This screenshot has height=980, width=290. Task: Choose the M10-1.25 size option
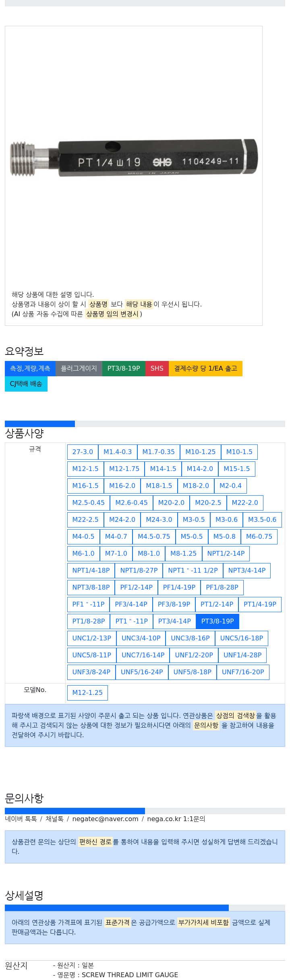(200, 452)
